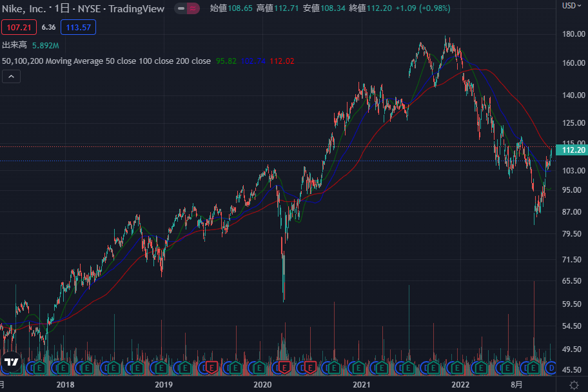Click the 87.00 price axis label
Screen dimensions: 588x392
572,212
